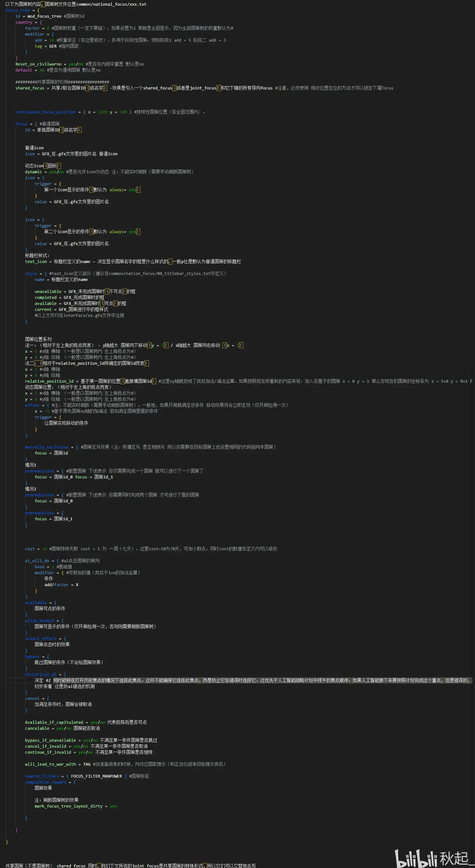
Task: Click will_lead_to_war_with keyword
Action: (x=51, y=764)
